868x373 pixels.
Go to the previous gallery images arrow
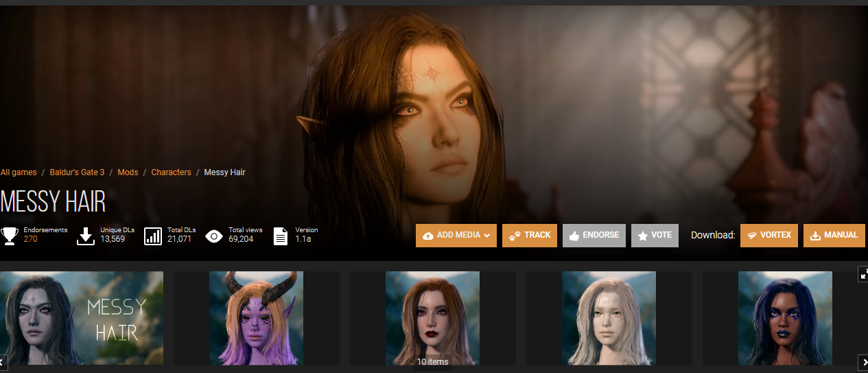click(3, 361)
